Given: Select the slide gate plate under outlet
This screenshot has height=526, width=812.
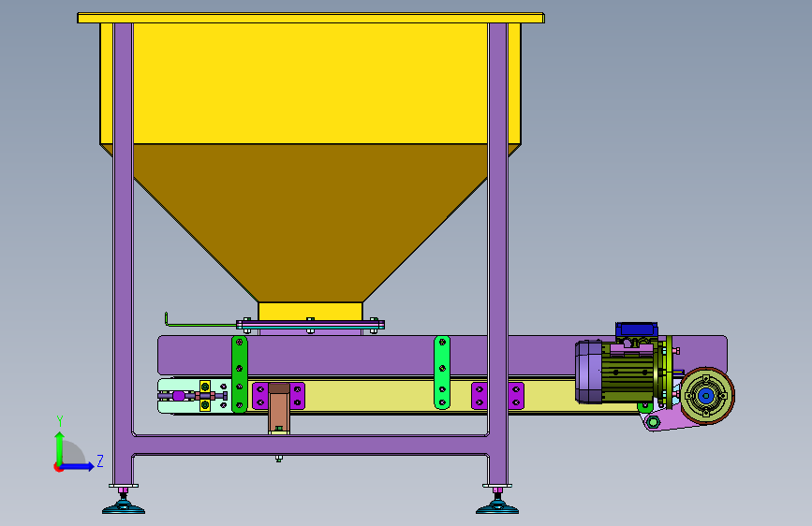Looking at the screenshot, I should coord(310,326).
